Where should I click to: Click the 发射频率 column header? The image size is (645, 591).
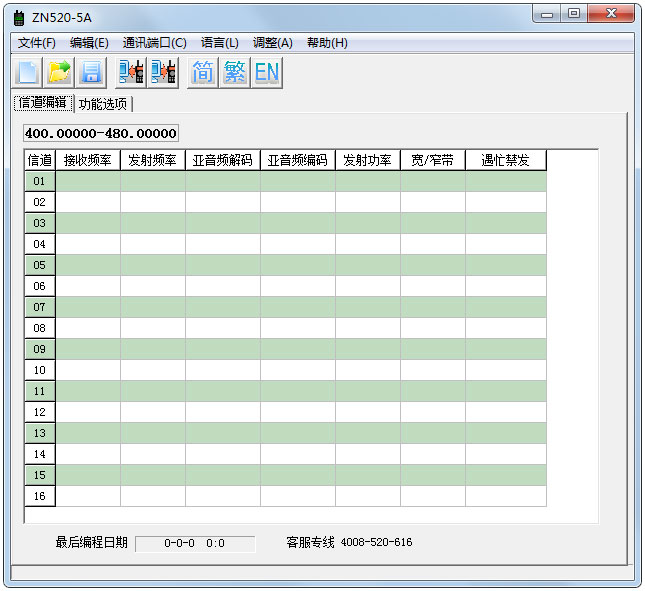153,160
